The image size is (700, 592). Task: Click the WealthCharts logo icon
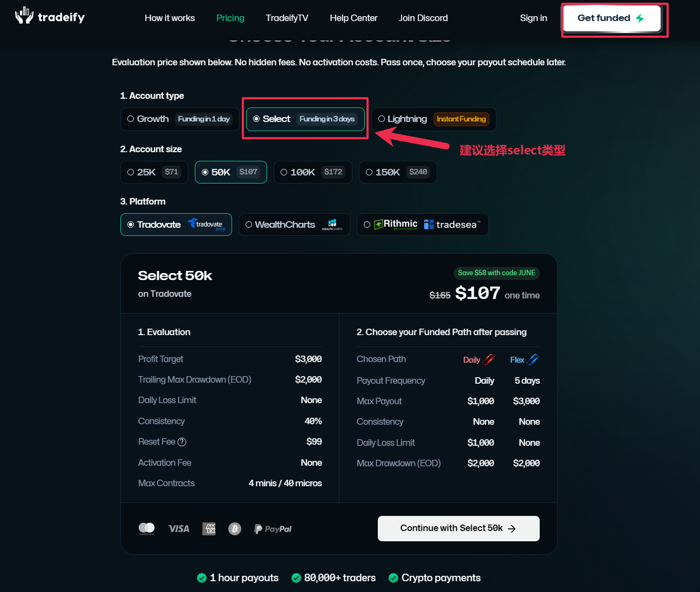coord(332,224)
